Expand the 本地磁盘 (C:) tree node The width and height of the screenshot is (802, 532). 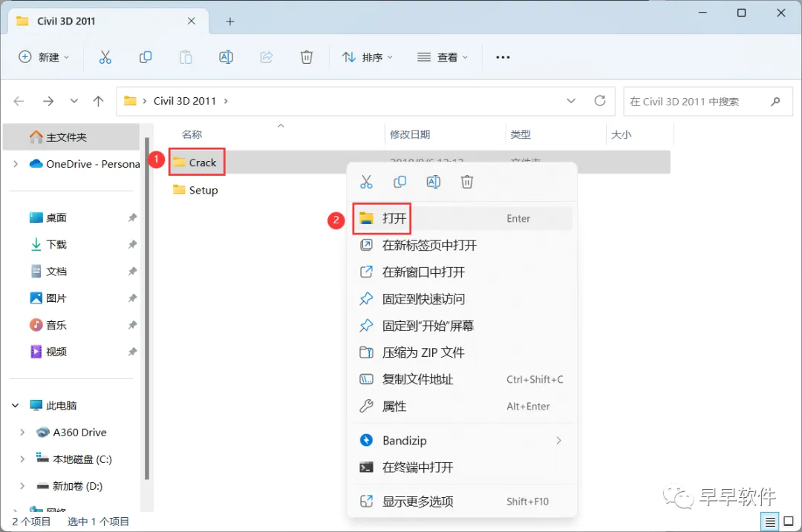[22, 459]
